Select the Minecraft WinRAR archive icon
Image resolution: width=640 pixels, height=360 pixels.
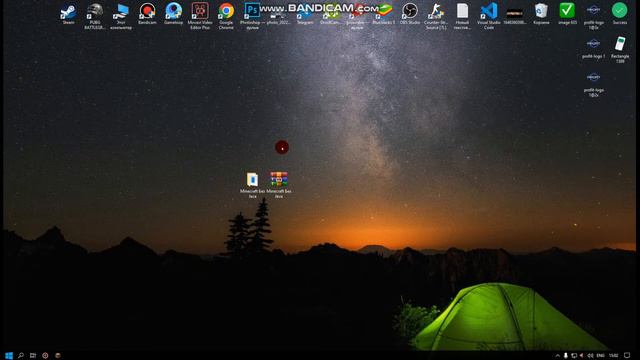click(279, 185)
